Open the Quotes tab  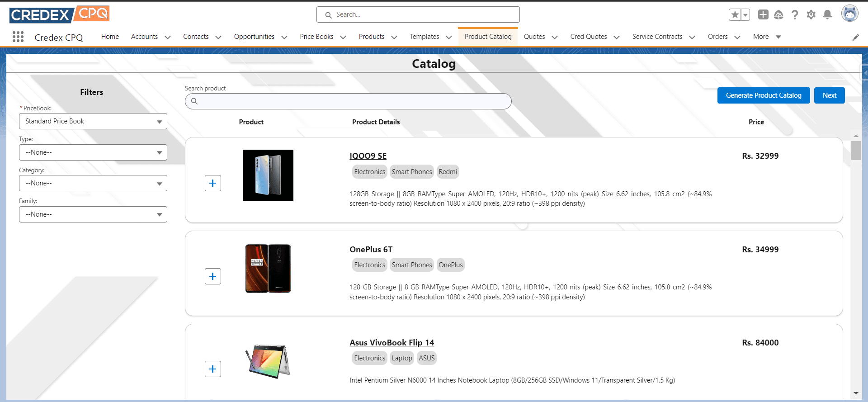click(534, 37)
